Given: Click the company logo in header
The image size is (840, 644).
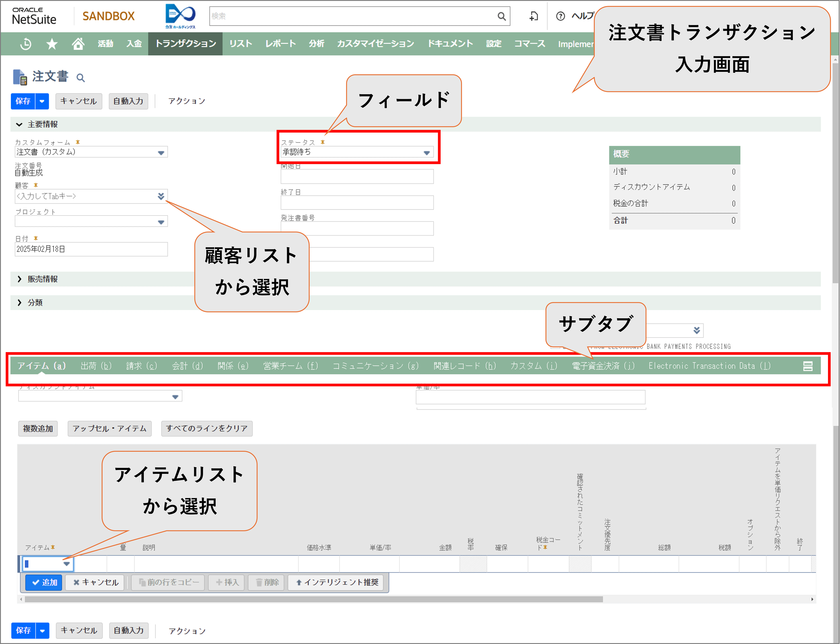Looking at the screenshot, I should tap(180, 16).
